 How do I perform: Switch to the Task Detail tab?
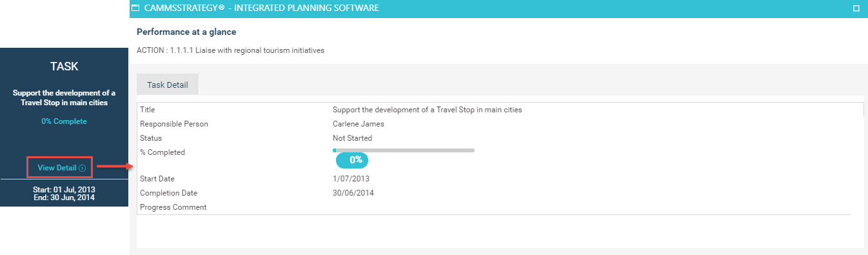tap(167, 85)
